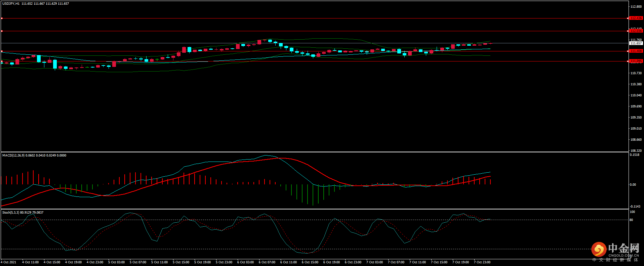The height and width of the screenshot is (266, 644).
Task: Click the 108.660 price scale label
Action: coord(636,140)
